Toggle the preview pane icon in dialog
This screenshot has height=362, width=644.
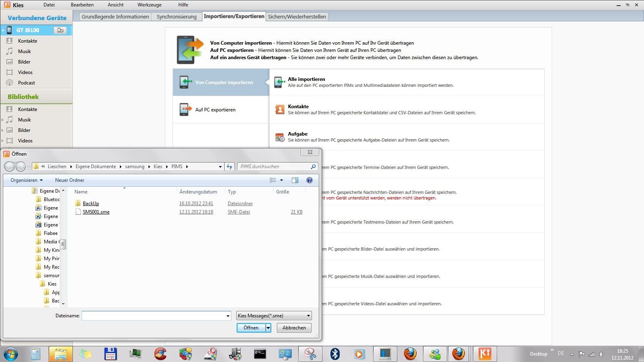pyautogui.click(x=295, y=180)
